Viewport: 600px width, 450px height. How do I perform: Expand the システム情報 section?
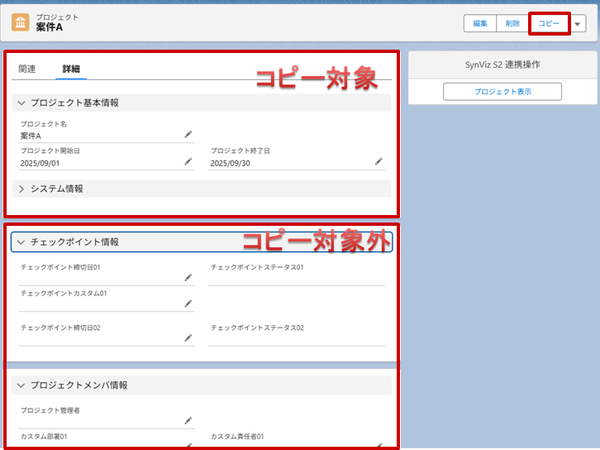(x=21, y=189)
